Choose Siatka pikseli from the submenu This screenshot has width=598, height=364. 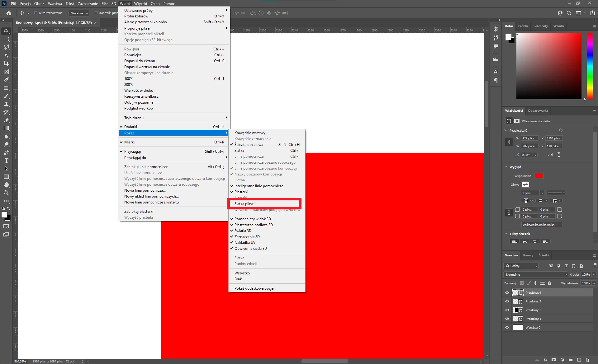245,204
